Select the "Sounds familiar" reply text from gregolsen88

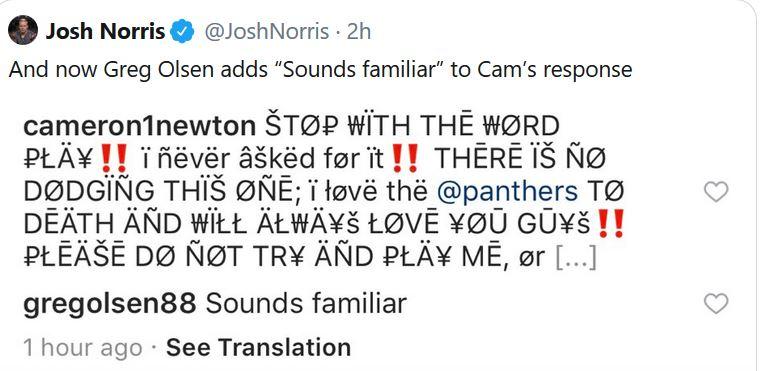306,304
